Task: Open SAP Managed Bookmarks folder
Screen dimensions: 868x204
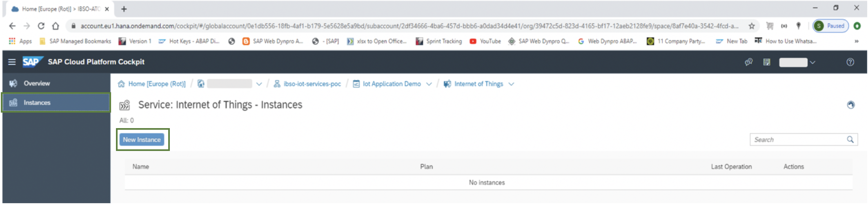Action: coord(76,41)
